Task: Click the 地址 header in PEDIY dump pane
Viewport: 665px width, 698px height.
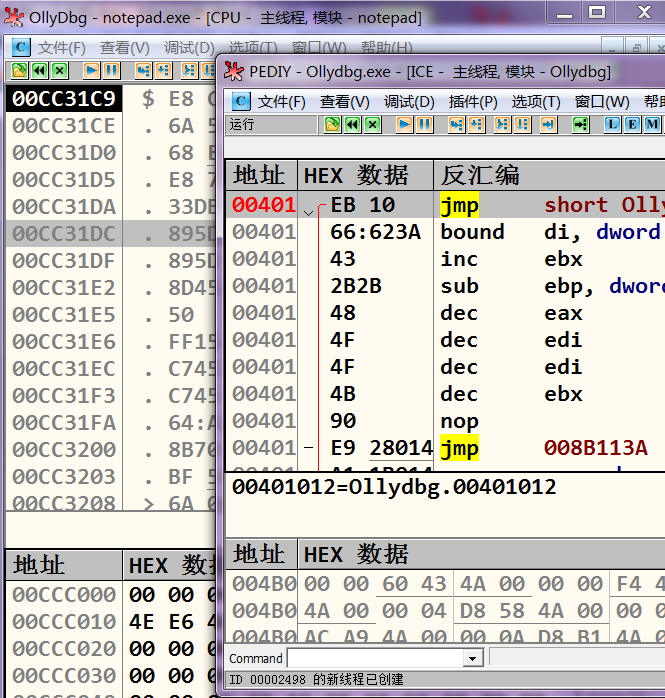Action: pos(261,554)
